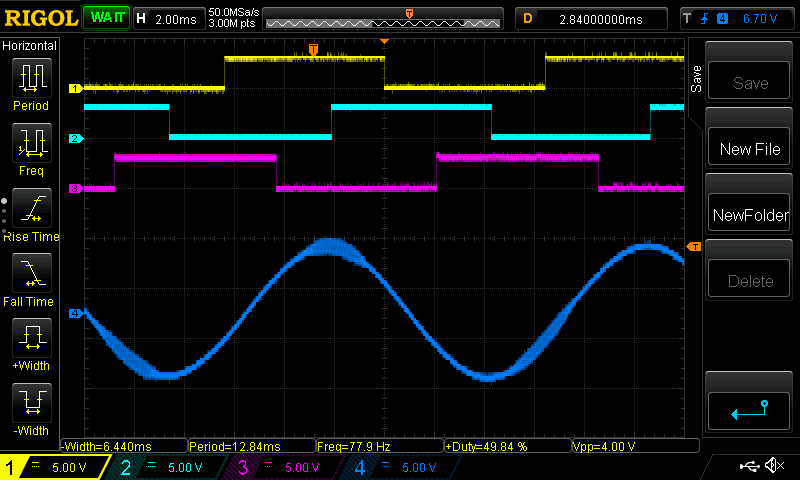This screenshot has height=480, width=800.
Task: Click channel 3 5.00 V scale value
Action: tap(302, 468)
